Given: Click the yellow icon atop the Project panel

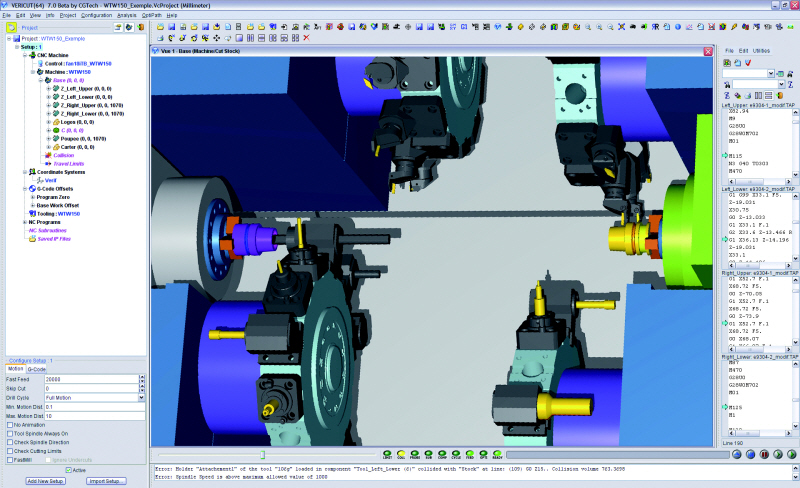Looking at the screenshot, I should pyautogui.click(x=11, y=28).
